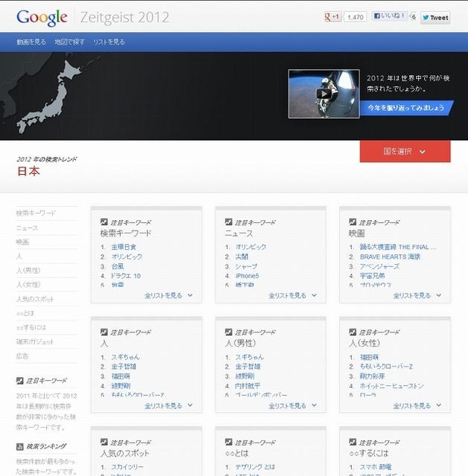Image resolution: width=468 pixels, height=476 pixels.
Task: Open ドラクエ 10 keyword link
Action: [x=126, y=276]
